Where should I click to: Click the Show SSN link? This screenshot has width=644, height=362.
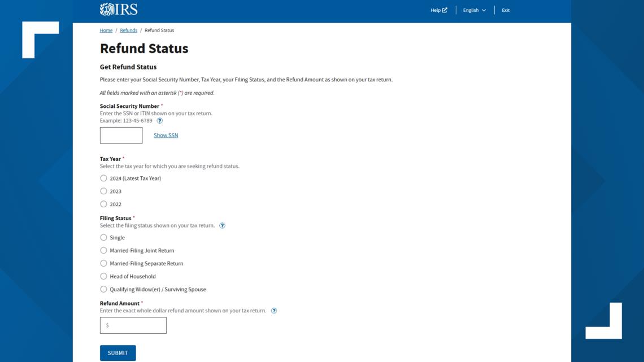pos(166,136)
